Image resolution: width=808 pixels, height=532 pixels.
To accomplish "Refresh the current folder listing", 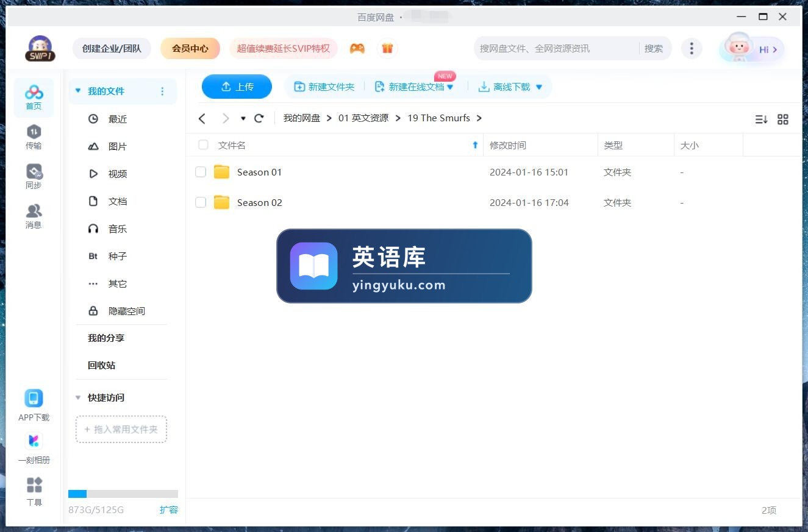I will (259, 118).
